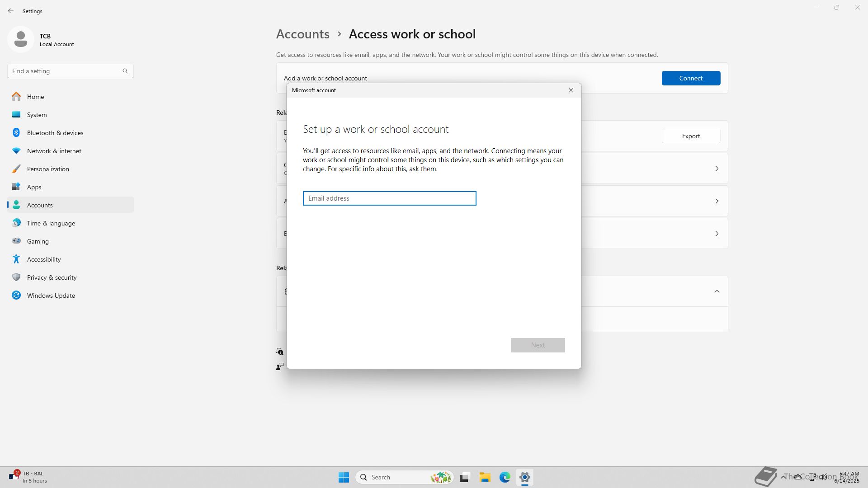Open the Gaming settings section
Image resolution: width=868 pixels, height=488 pixels.
pyautogui.click(x=38, y=241)
